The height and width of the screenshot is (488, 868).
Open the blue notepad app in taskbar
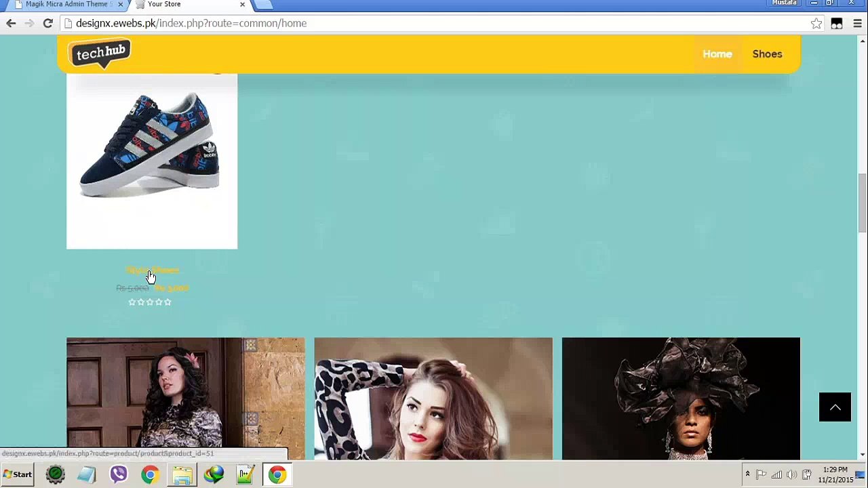tap(87, 474)
